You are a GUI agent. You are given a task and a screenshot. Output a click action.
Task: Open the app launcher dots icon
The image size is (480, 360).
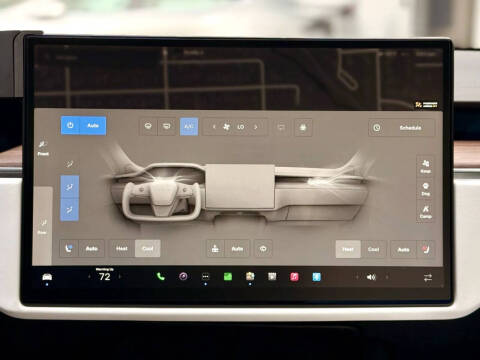206,276
